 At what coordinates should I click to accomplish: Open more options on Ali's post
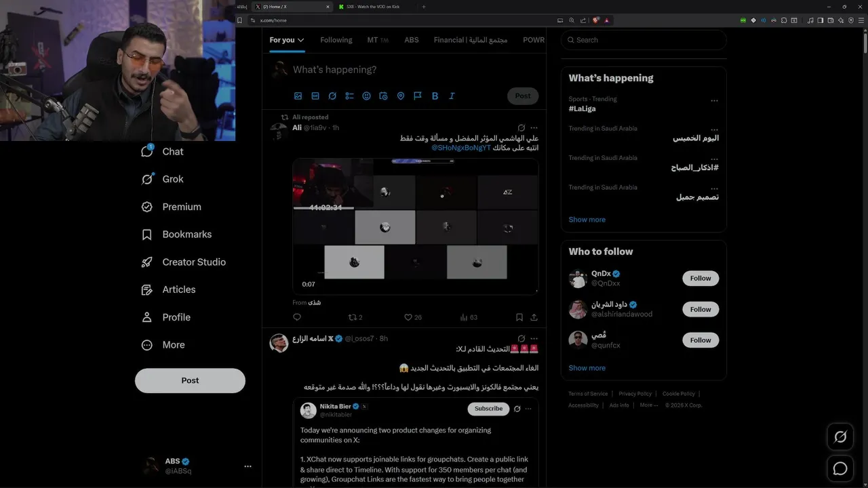[x=534, y=127]
